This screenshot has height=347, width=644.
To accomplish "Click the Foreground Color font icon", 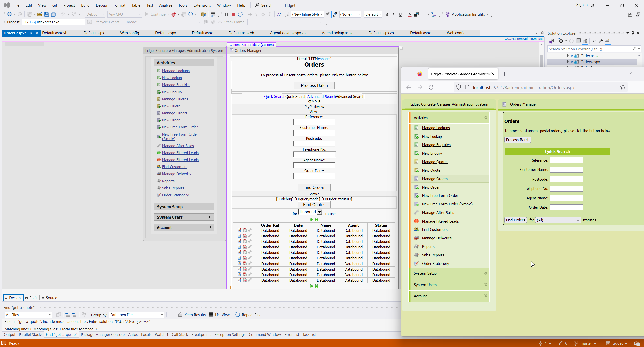I will click(410, 14).
